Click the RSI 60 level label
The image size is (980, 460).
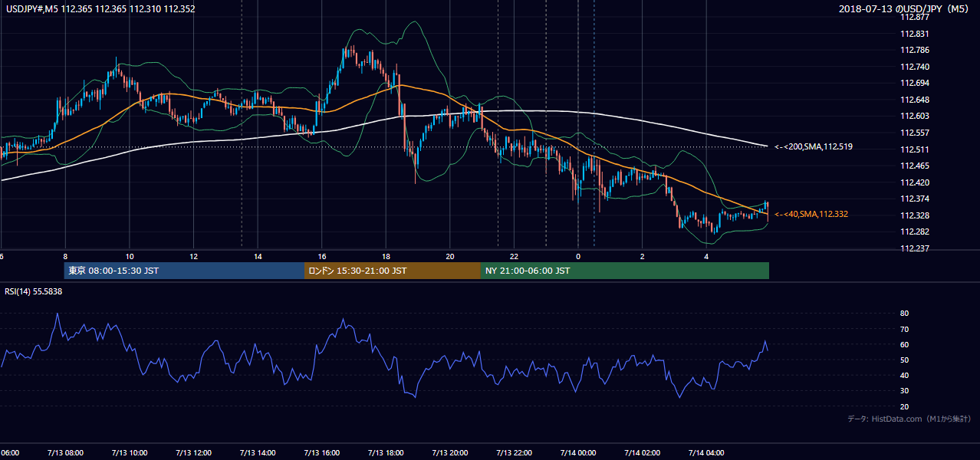point(905,344)
